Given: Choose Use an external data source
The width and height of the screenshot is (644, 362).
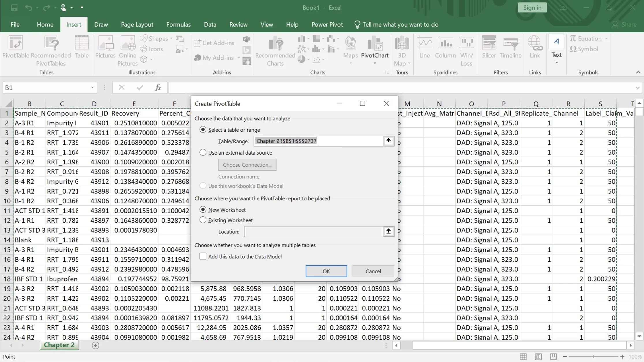Looking at the screenshot, I should (203, 152).
